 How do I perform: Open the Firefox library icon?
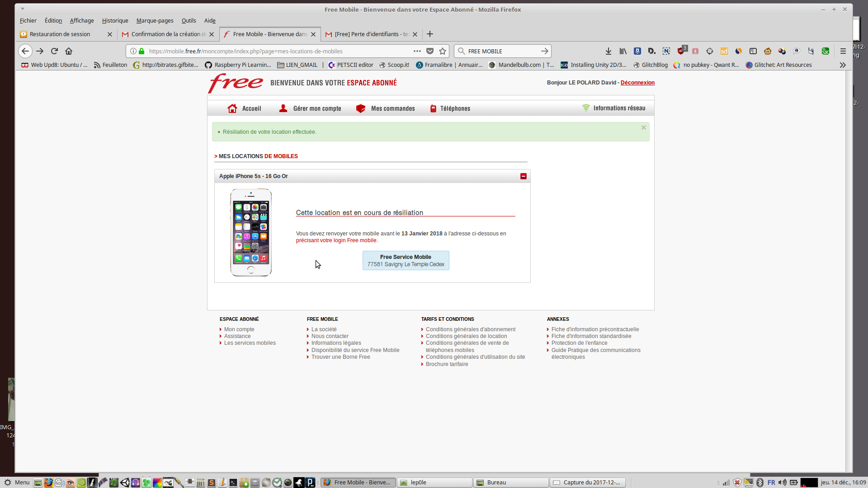click(623, 51)
